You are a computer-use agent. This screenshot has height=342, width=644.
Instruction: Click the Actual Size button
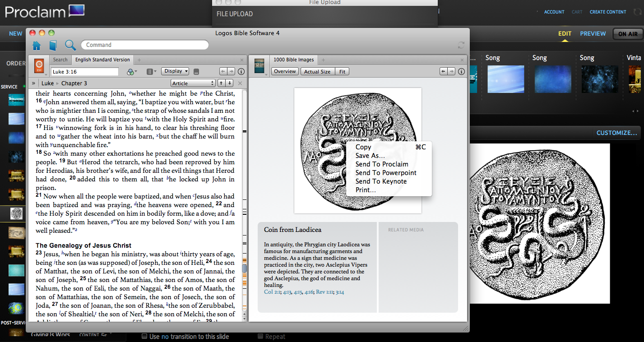(x=317, y=71)
